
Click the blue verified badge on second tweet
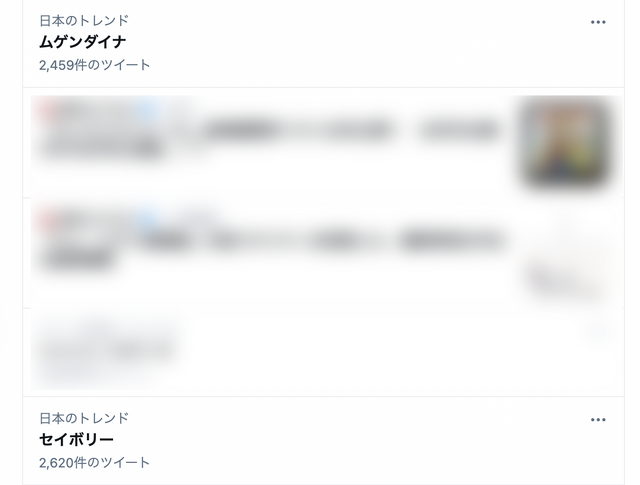click(147, 219)
